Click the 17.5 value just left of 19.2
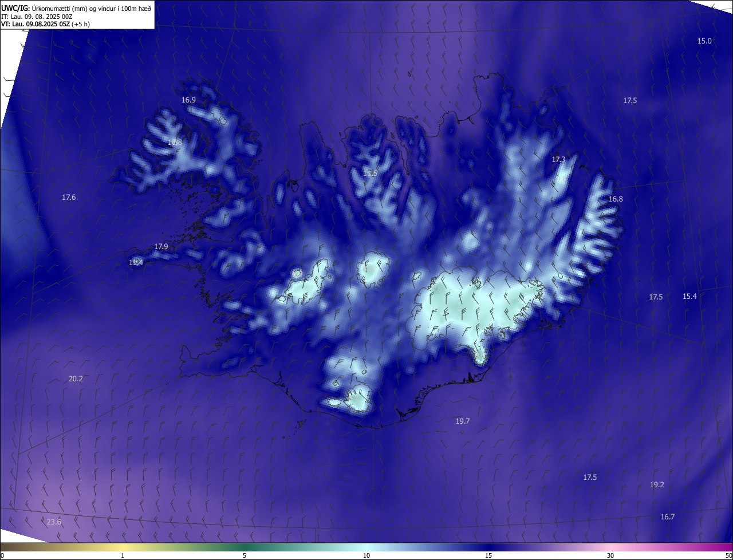This screenshot has height=560, width=733. 590,477
